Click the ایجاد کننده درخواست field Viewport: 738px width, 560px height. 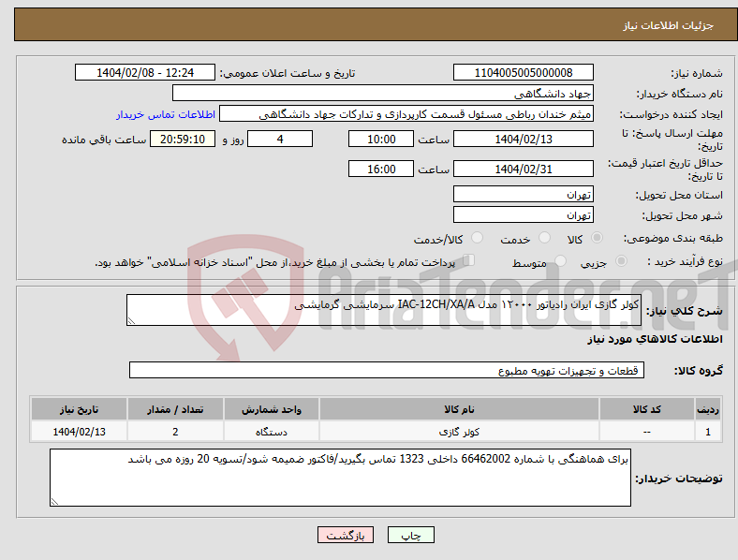pyautogui.click(x=406, y=114)
